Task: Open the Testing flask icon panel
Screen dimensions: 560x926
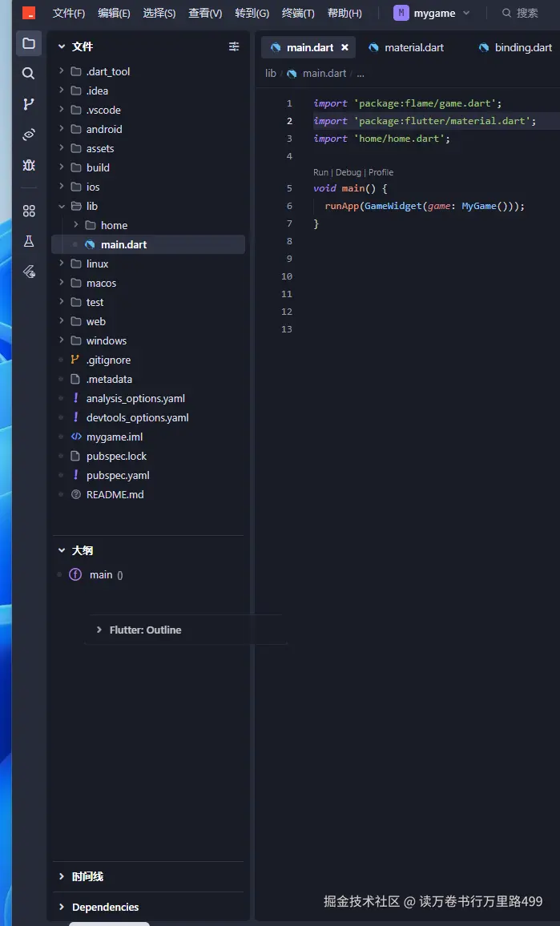Action: click(x=29, y=241)
